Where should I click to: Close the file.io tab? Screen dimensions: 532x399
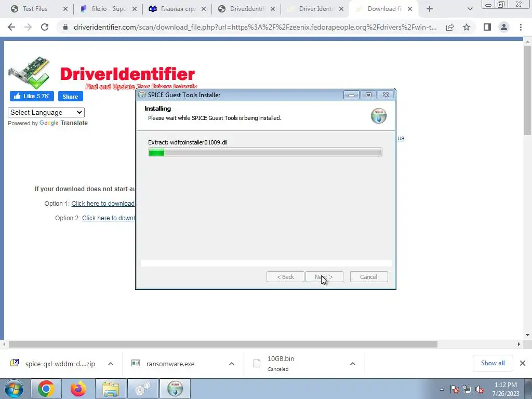pos(135,9)
